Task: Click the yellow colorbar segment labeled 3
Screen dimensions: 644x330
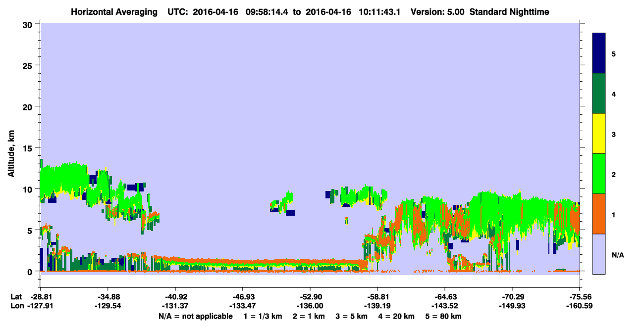Action: [599, 134]
